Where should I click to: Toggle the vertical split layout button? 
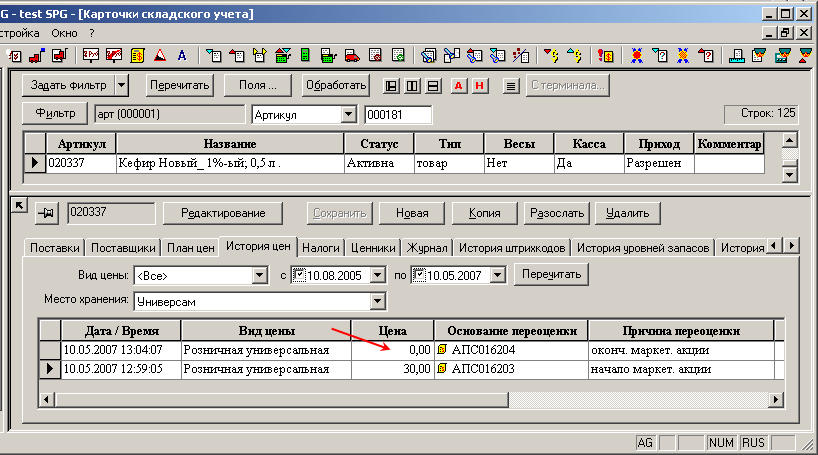412,86
